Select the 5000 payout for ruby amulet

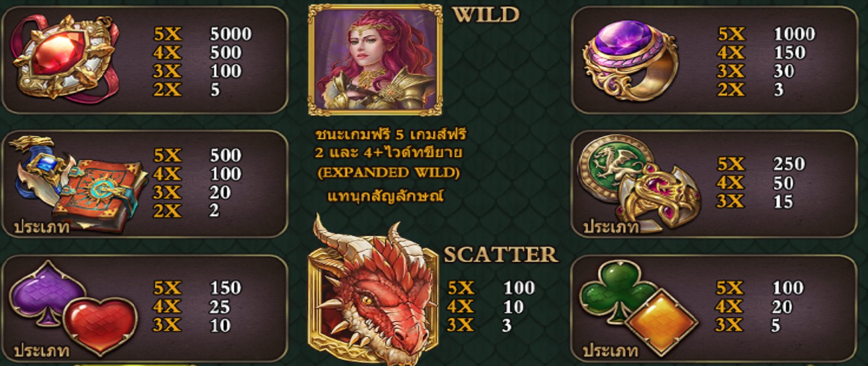click(231, 34)
